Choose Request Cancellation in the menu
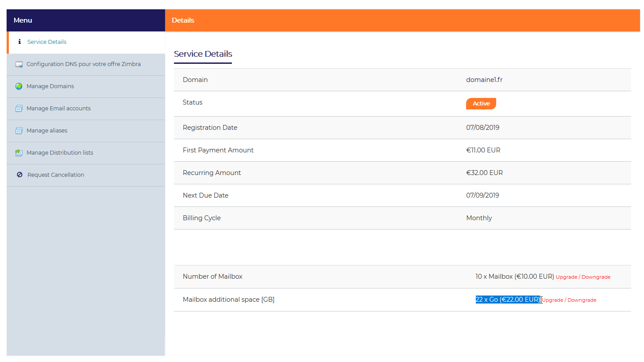 [86, 175]
